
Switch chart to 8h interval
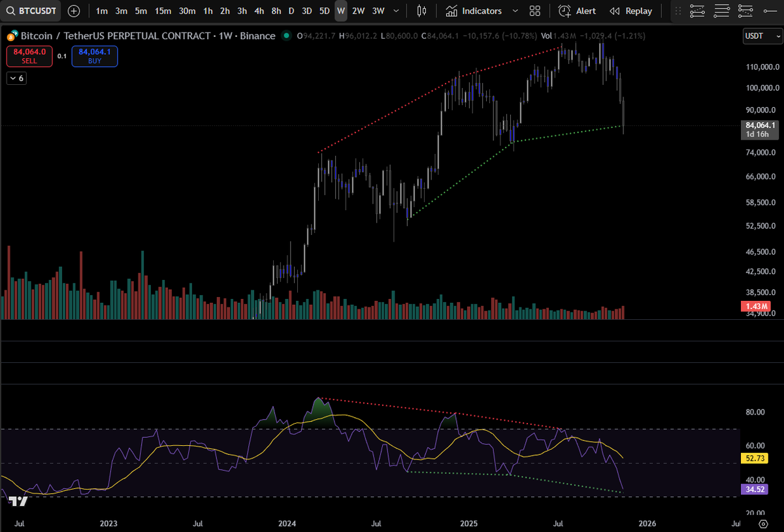point(276,10)
